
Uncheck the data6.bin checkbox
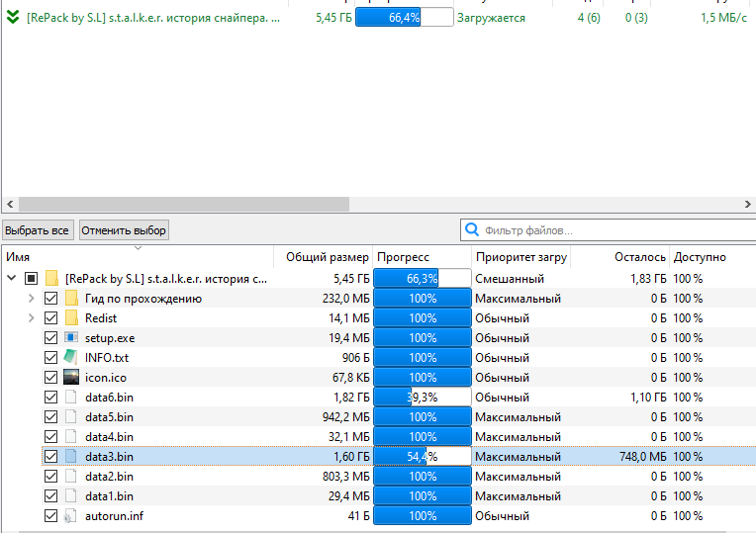pyautogui.click(x=50, y=398)
